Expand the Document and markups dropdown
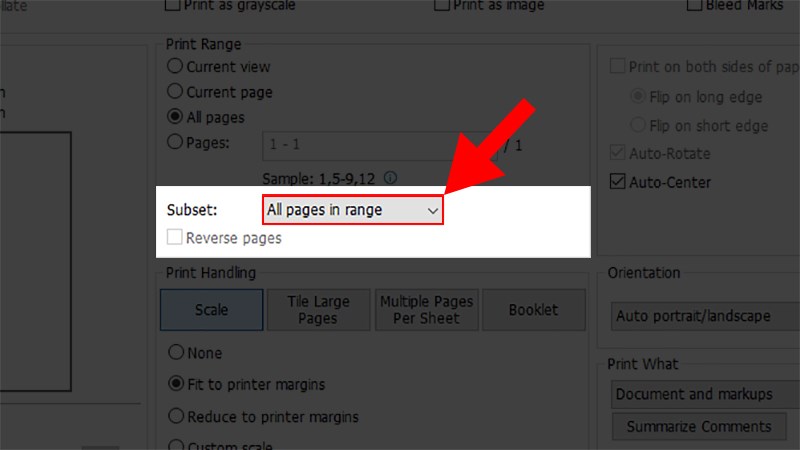 pyautogui.click(x=705, y=394)
